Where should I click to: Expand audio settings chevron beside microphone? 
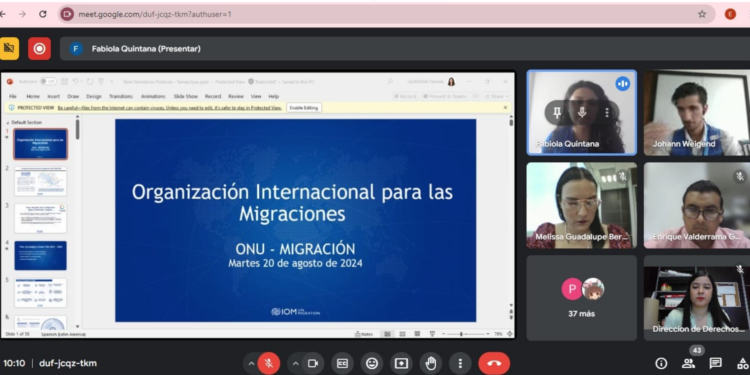click(x=251, y=364)
